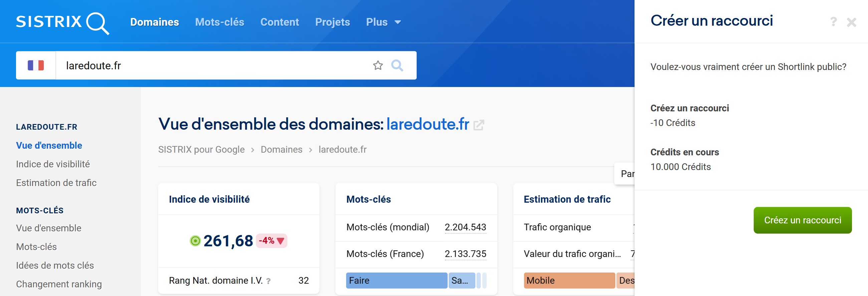Click the Mots-clés card title
868x296 pixels.
368,199
